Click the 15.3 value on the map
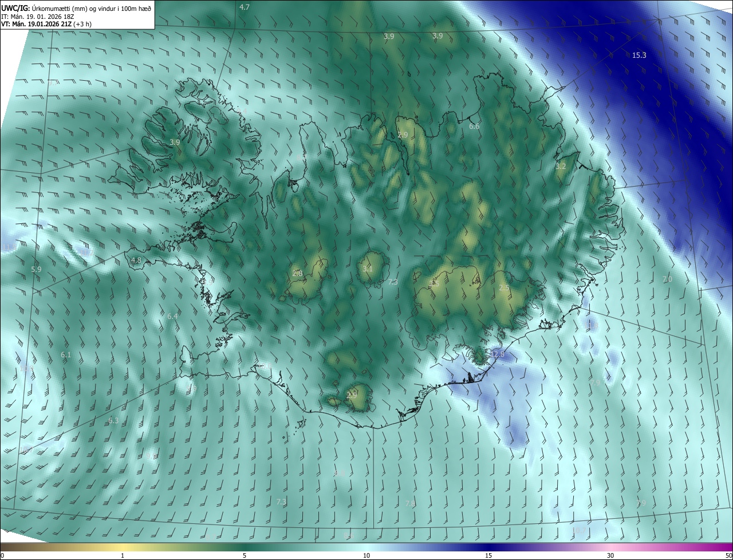 (639, 55)
